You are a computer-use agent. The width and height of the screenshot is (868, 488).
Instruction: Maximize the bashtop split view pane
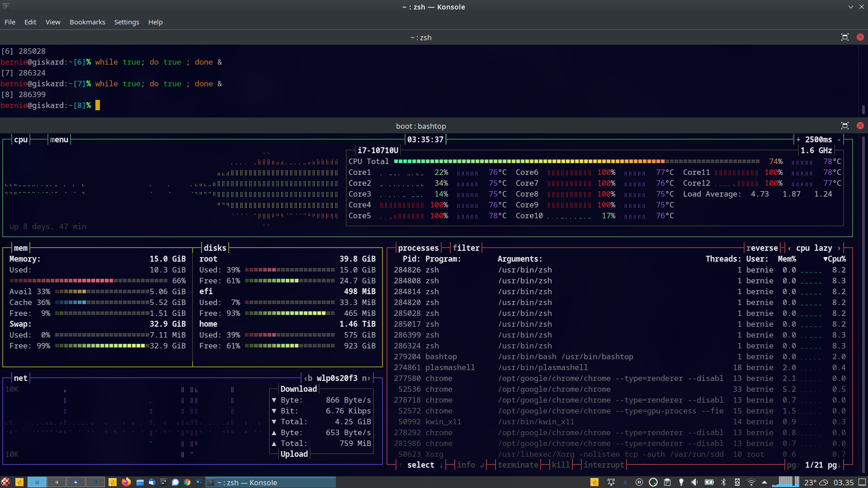click(x=844, y=126)
